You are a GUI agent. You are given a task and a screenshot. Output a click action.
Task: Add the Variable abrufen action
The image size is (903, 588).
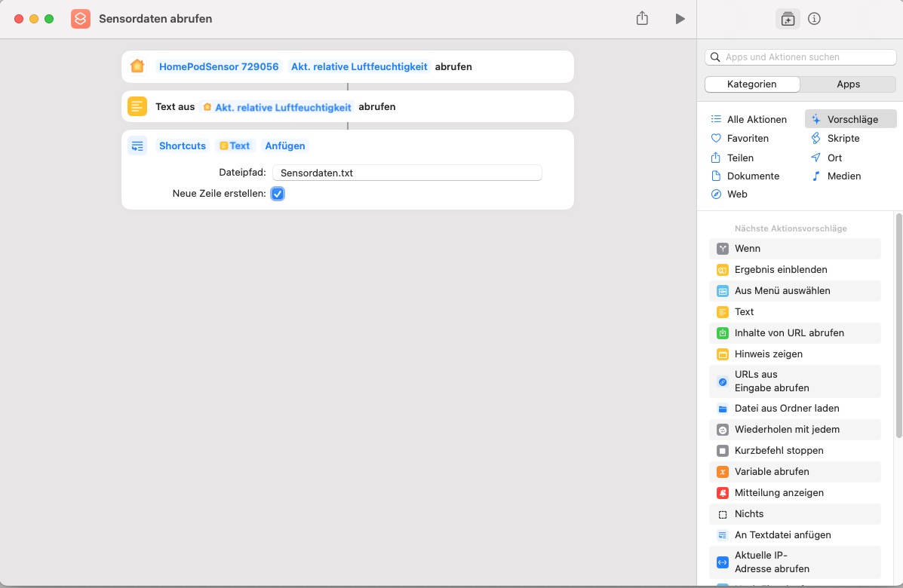(x=795, y=472)
